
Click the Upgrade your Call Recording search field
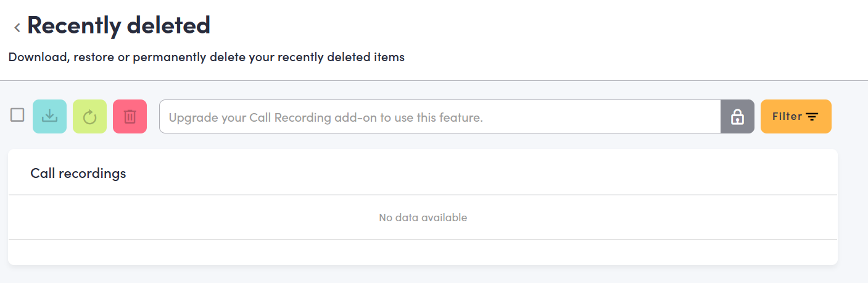440,116
